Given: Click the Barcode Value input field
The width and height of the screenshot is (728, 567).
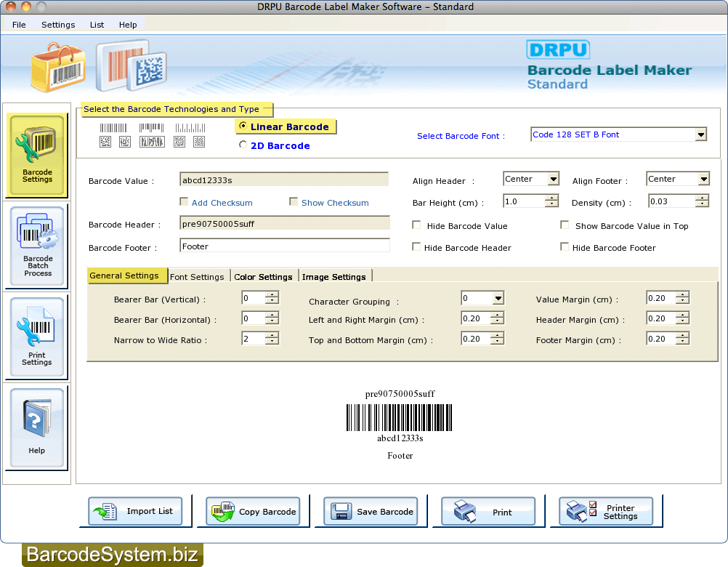Looking at the screenshot, I should [x=284, y=180].
